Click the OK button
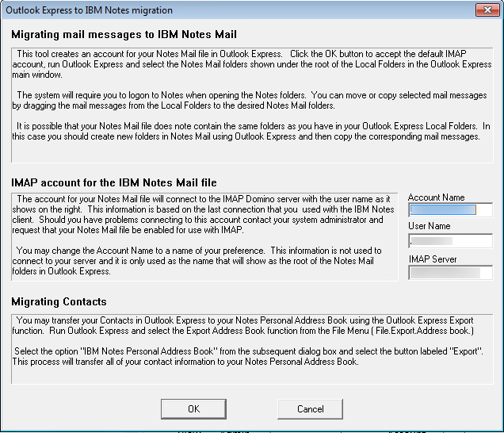The height and width of the screenshot is (433, 504). click(193, 409)
